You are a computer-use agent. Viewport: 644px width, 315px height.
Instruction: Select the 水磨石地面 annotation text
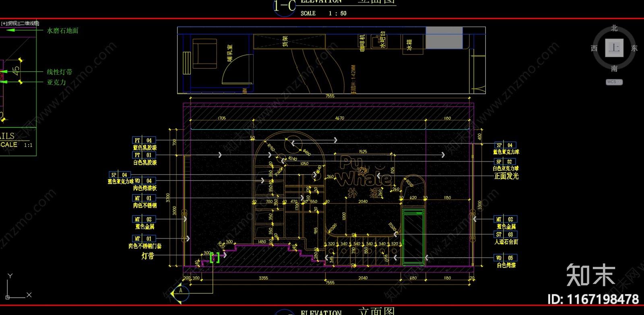(62, 31)
